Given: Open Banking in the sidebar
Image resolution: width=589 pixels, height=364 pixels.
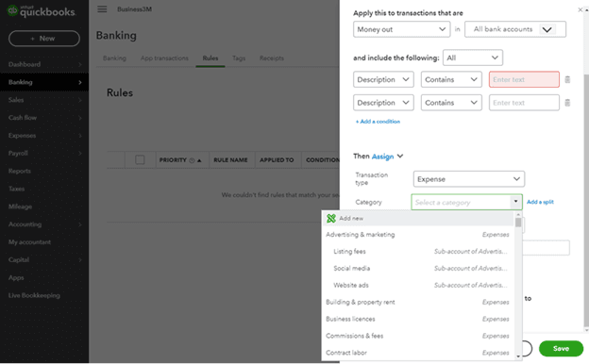Looking at the screenshot, I should [x=44, y=82].
